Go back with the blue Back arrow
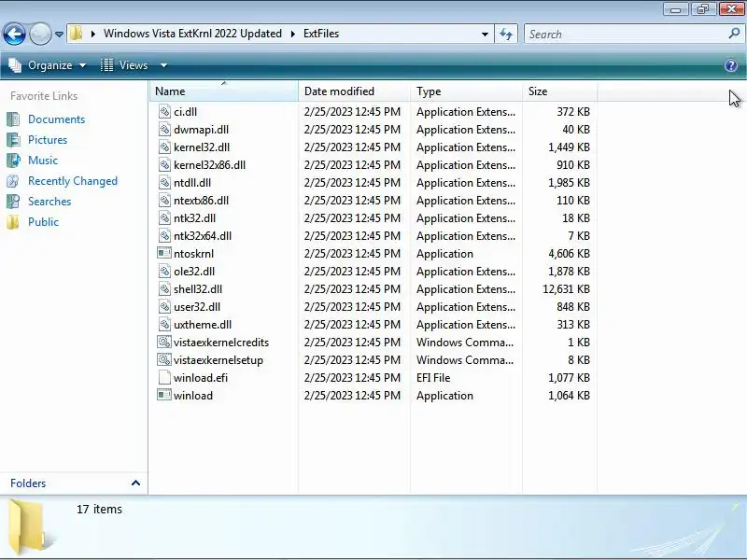This screenshot has width=747, height=560. tap(14, 35)
